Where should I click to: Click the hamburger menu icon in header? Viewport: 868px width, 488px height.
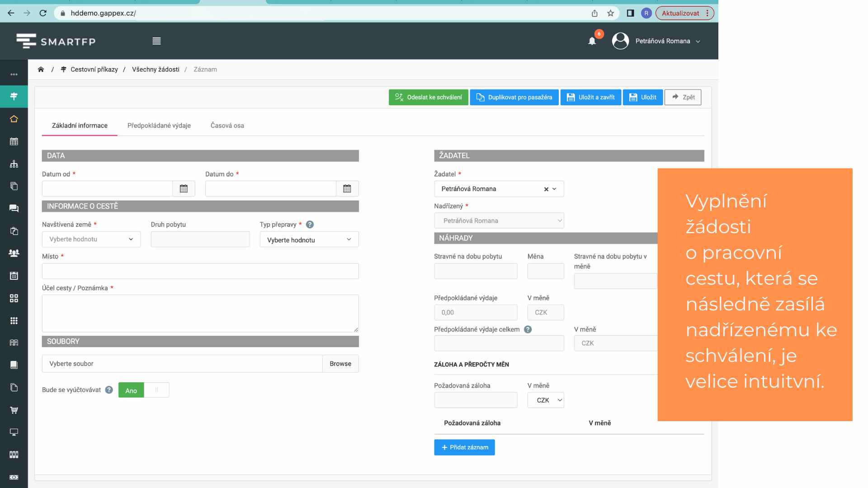click(x=156, y=41)
